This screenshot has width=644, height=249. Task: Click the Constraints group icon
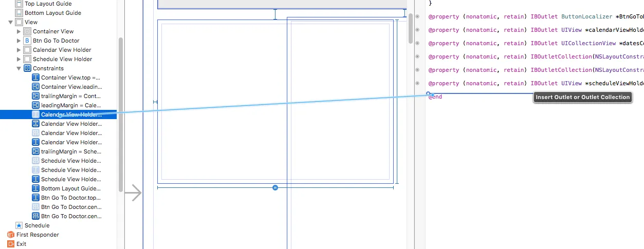[28, 68]
